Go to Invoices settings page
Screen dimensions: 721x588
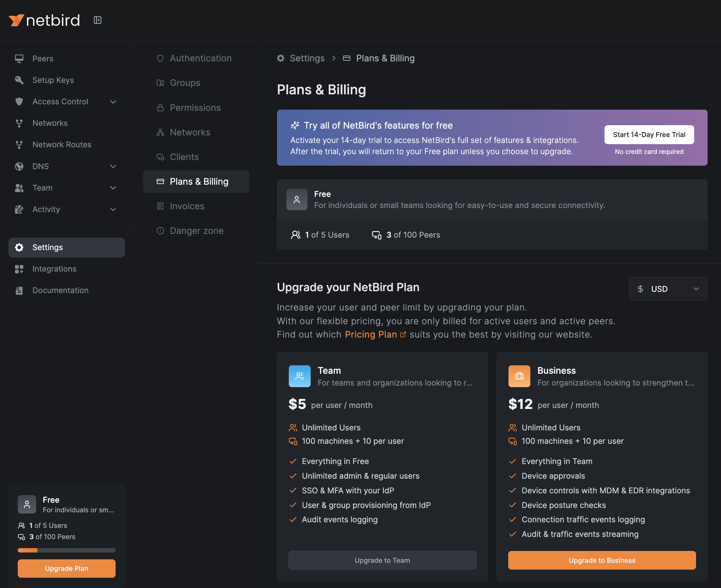coord(187,206)
